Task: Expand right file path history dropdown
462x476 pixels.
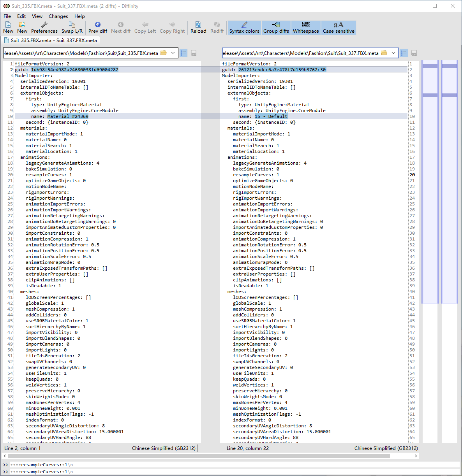Action: [393, 53]
